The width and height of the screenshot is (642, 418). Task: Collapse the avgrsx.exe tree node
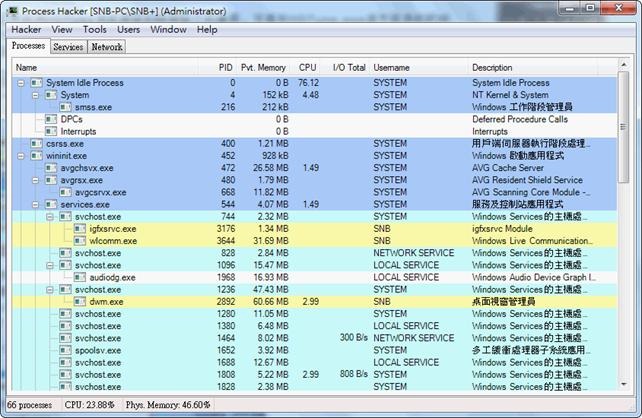(x=36, y=180)
